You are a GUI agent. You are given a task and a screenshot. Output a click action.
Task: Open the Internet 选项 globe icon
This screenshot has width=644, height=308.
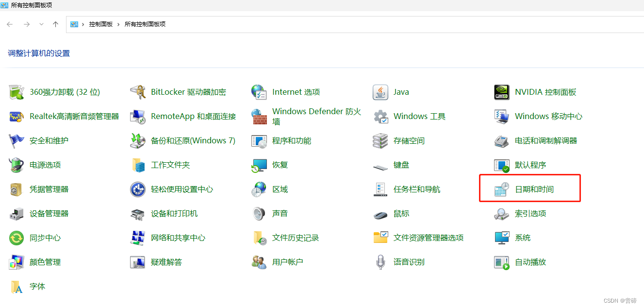click(259, 92)
